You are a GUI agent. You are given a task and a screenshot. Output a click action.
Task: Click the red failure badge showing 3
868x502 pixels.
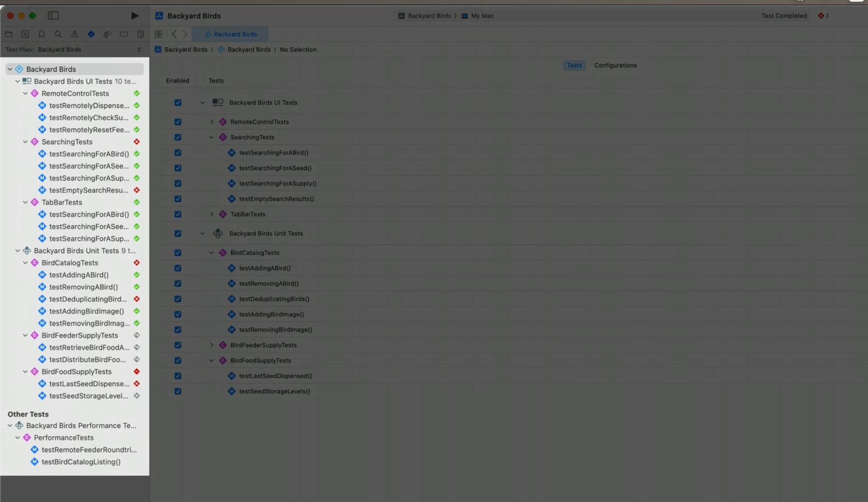[x=823, y=16]
